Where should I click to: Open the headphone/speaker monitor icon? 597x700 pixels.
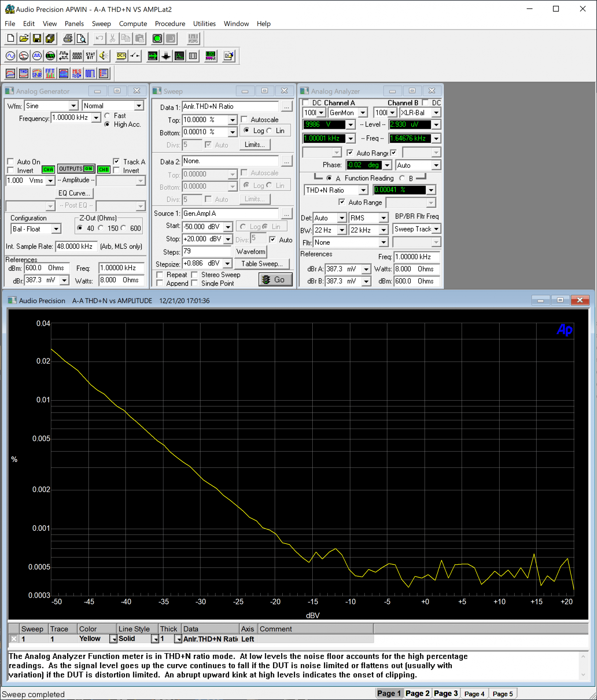point(104,56)
